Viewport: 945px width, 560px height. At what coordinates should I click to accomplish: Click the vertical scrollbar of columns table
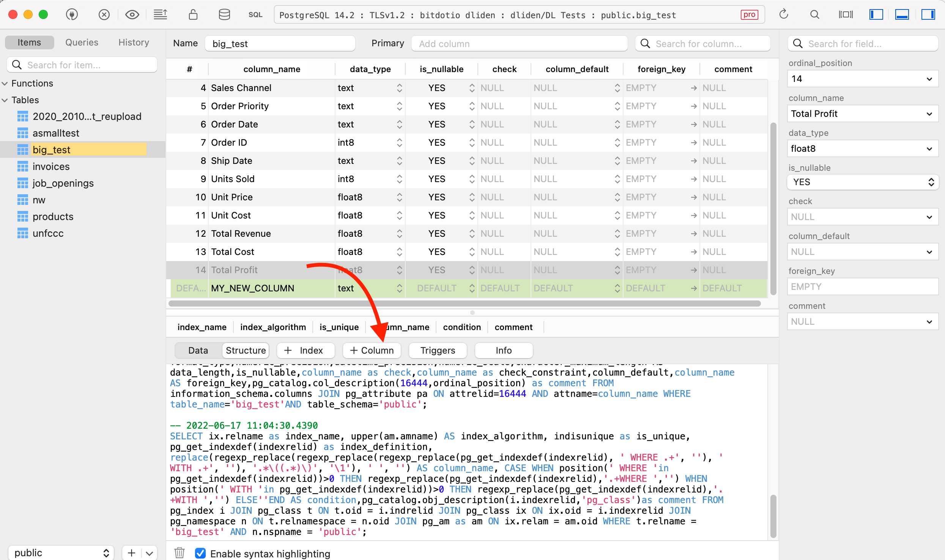click(x=773, y=209)
